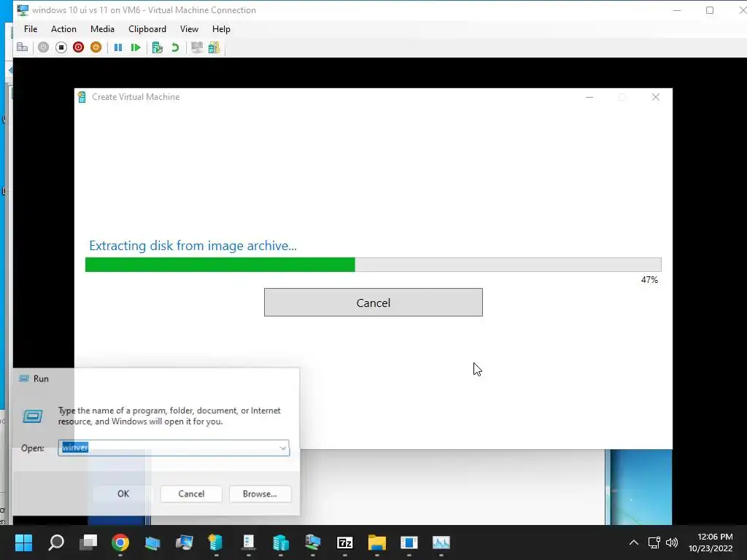The width and height of the screenshot is (747, 560).
Task: Click the blue window app taskbar icon
Action: coord(409,542)
